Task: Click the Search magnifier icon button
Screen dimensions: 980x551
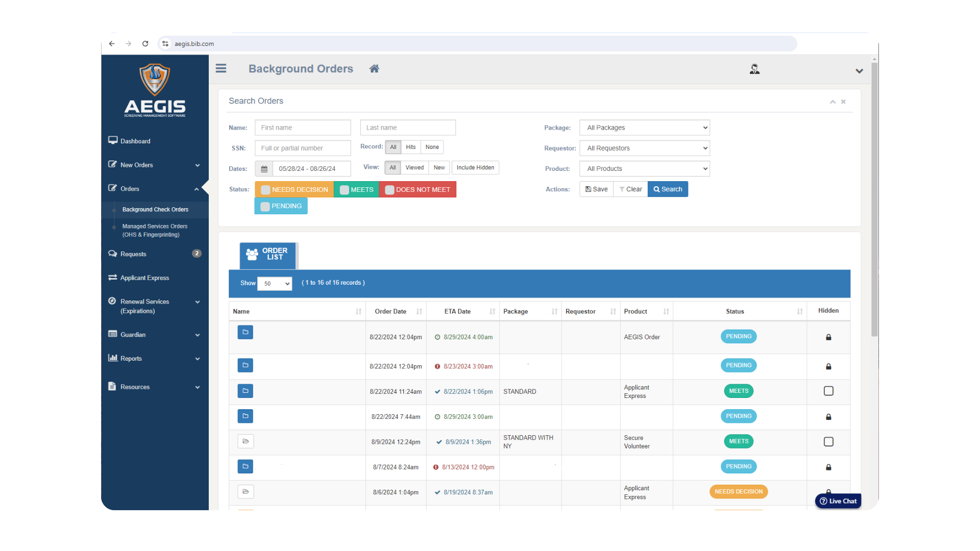Action: tap(667, 189)
